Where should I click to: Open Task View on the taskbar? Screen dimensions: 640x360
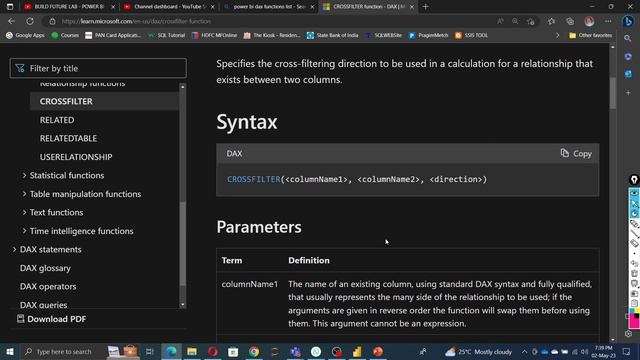tap(150, 351)
